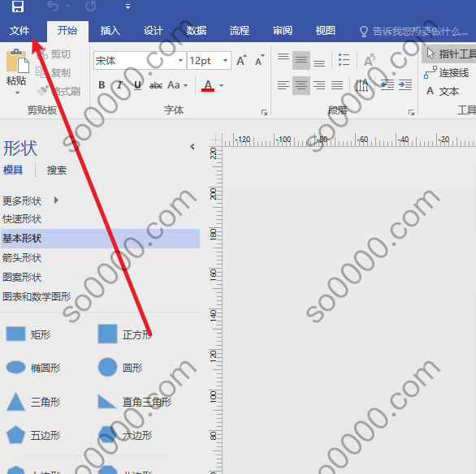Toggle Bold formatting
The height and width of the screenshot is (474, 476).
[x=102, y=85]
